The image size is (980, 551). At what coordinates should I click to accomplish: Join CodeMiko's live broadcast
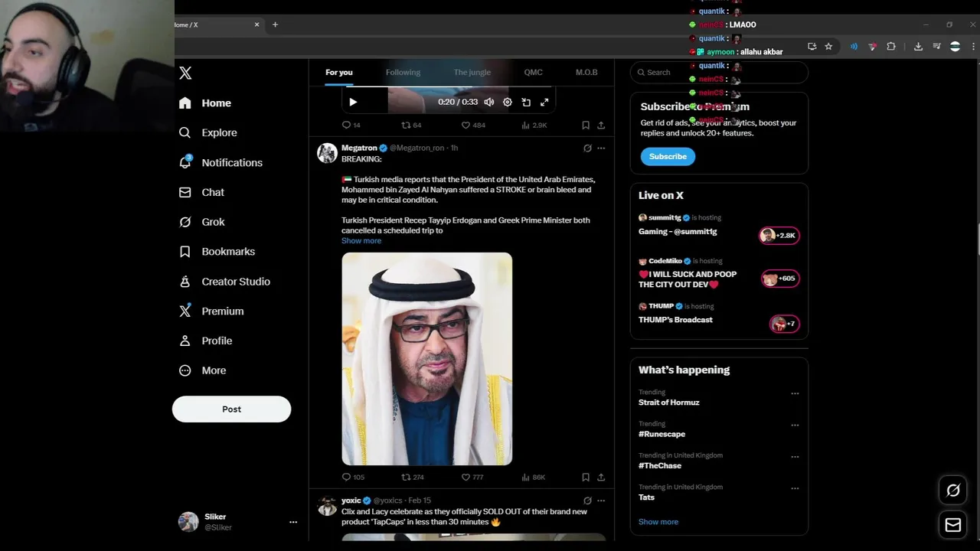[x=719, y=274]
